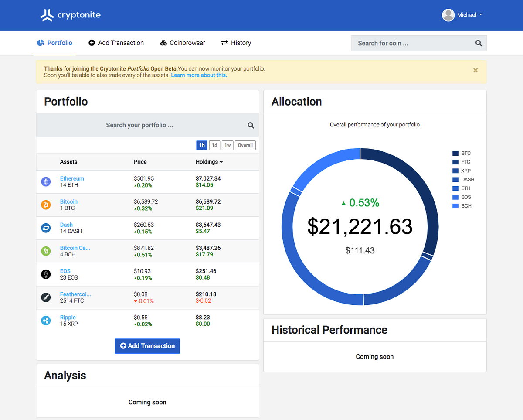The image size is (523, 420).
Task: Go to the History tab
Action: point(236,43)
